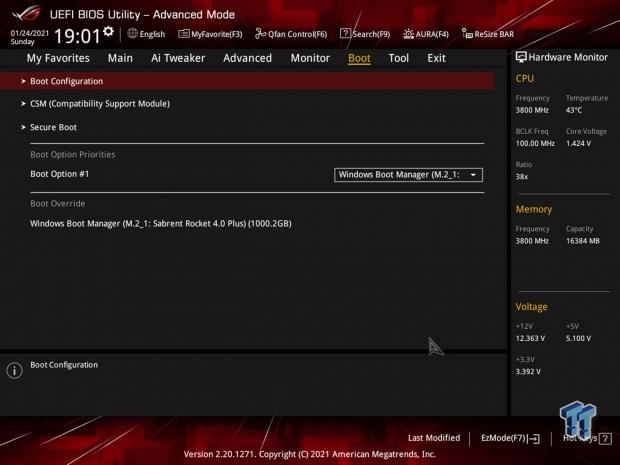The height and width of the screenshot is (465, 620).
Task: Select the Boot tab
Action: (359, 58)
